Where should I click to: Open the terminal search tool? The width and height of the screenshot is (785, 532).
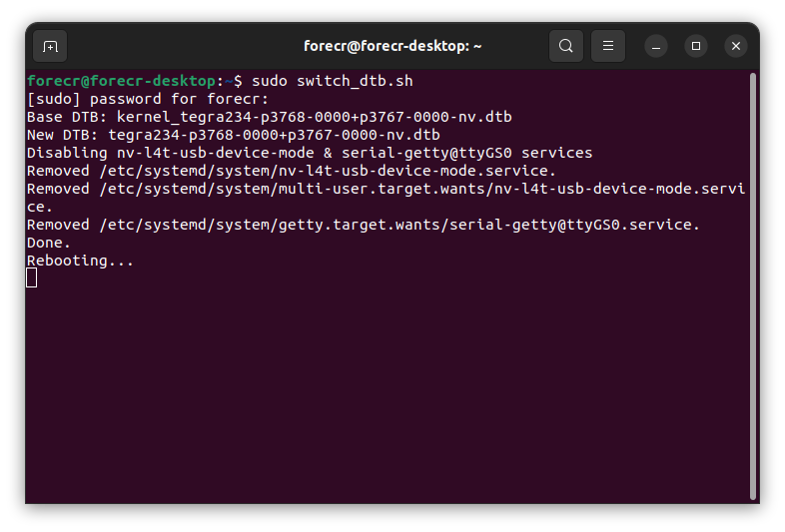tap(565, 46)
